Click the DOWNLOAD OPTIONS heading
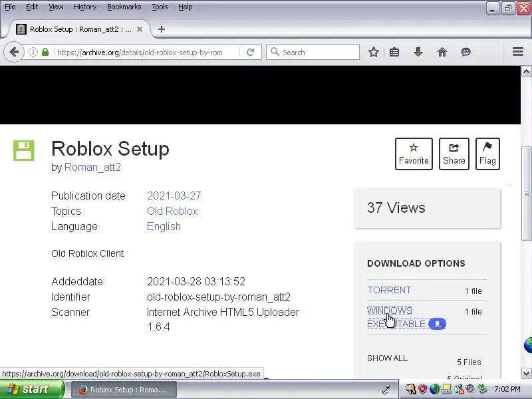 [x=416, y=263]
